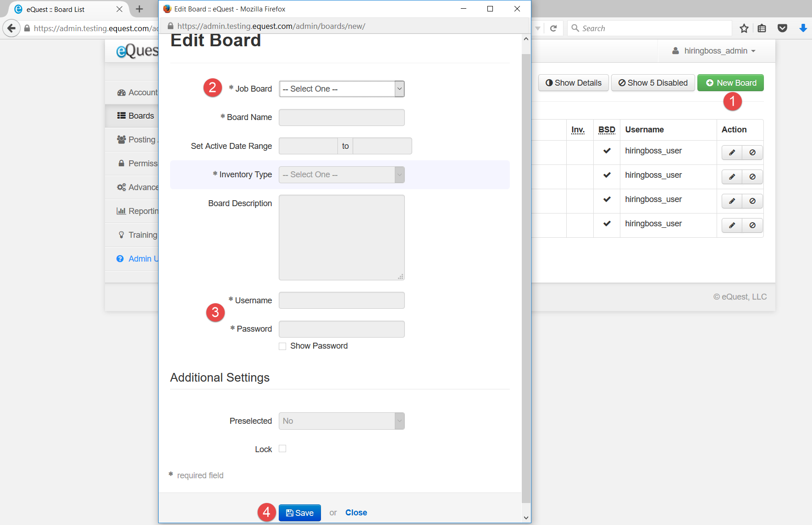Click the green New Board button
Viewport: 812px width, 525px height.
pyautogui.click(x=730, y=83)
